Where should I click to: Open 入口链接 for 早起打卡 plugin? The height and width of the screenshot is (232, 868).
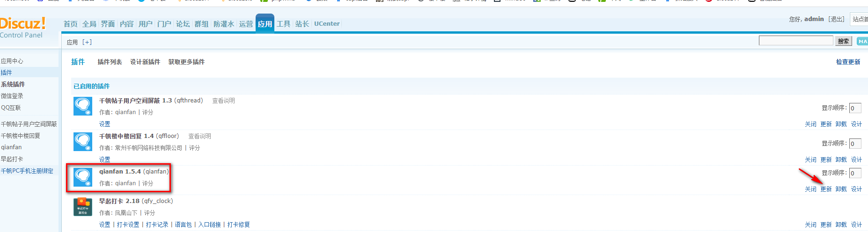point(210,225)
